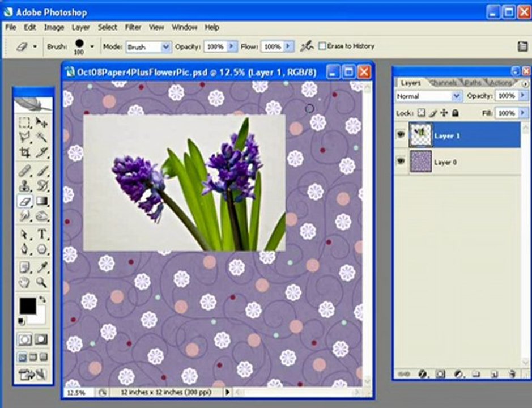Switch to Standard Screen mode
This screenshot has height=408, width=532.
click(x=22, y=357)
